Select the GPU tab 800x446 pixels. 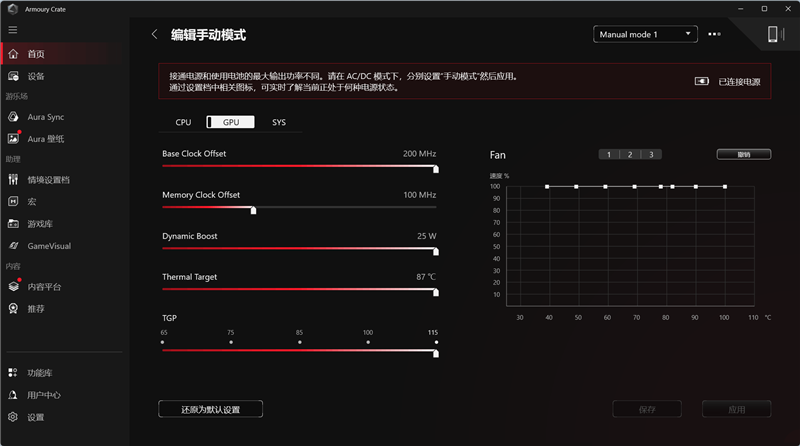tap(231, 122)
